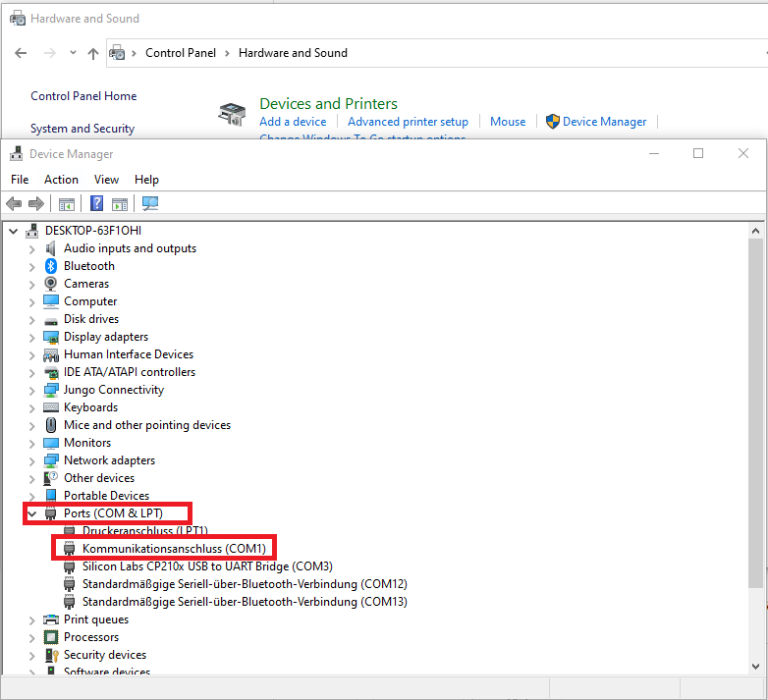The height and width of the screenshot is (700, 768).
Task: Click Control Panel breadcrumb in address bar
Action: pyautogui.click(x=181, y=53)
